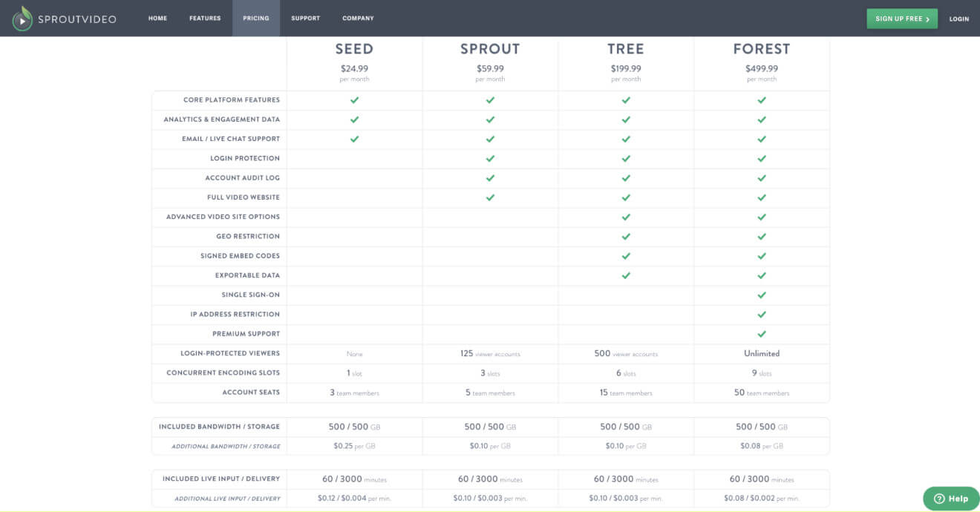Image resolution: width=980 pixels, height=512 pixels.
Task: Open the Support menu item
Action: [x=306, y=19]
